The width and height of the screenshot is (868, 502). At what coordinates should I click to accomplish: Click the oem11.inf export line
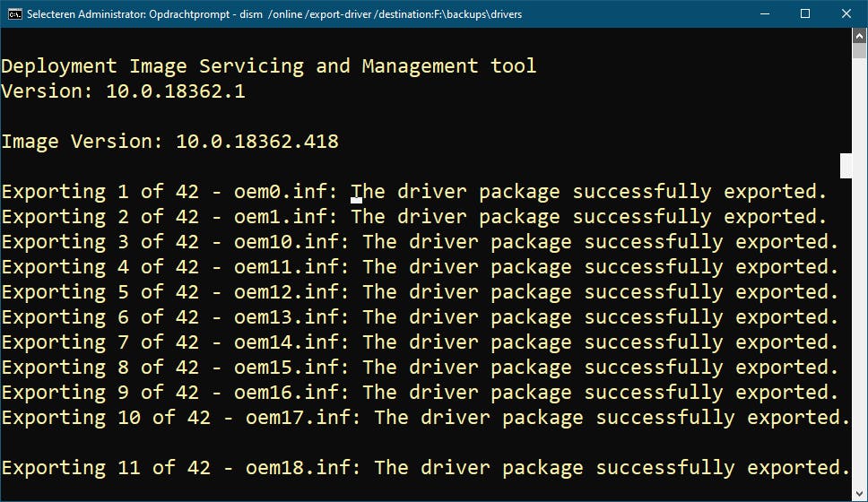pyautogui.click(x=420, y=267)
